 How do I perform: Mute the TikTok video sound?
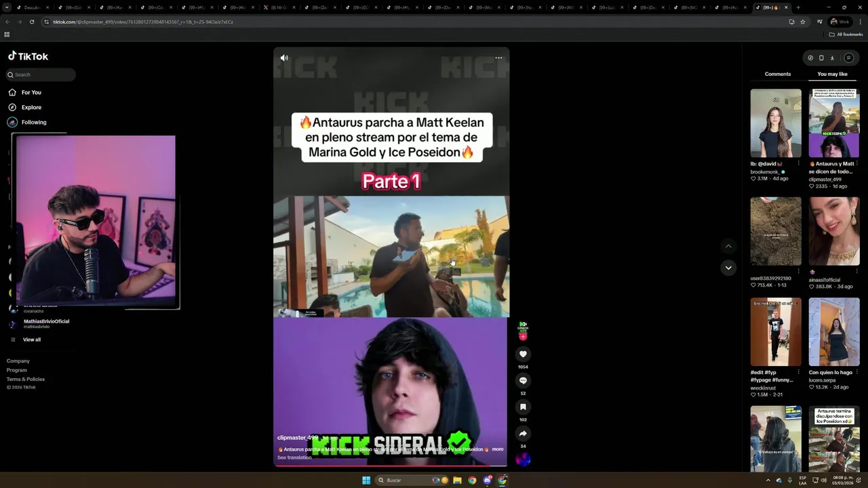[x=284, y=58]
